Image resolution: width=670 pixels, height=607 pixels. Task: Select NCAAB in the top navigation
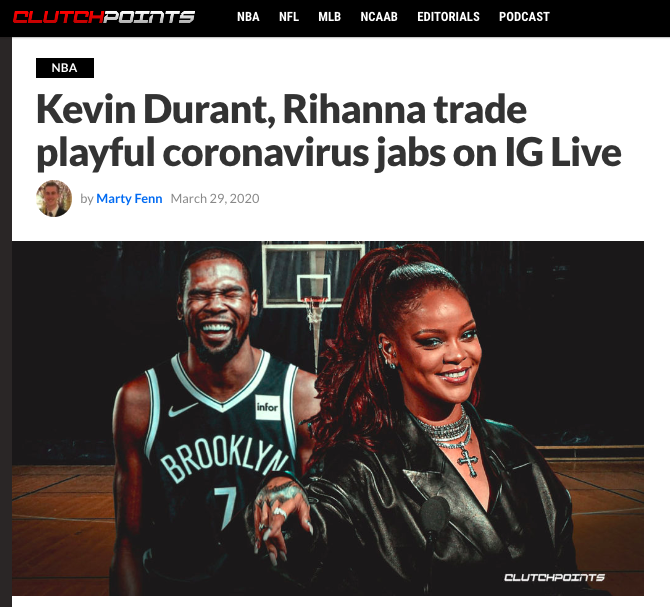tap(379, 17)
